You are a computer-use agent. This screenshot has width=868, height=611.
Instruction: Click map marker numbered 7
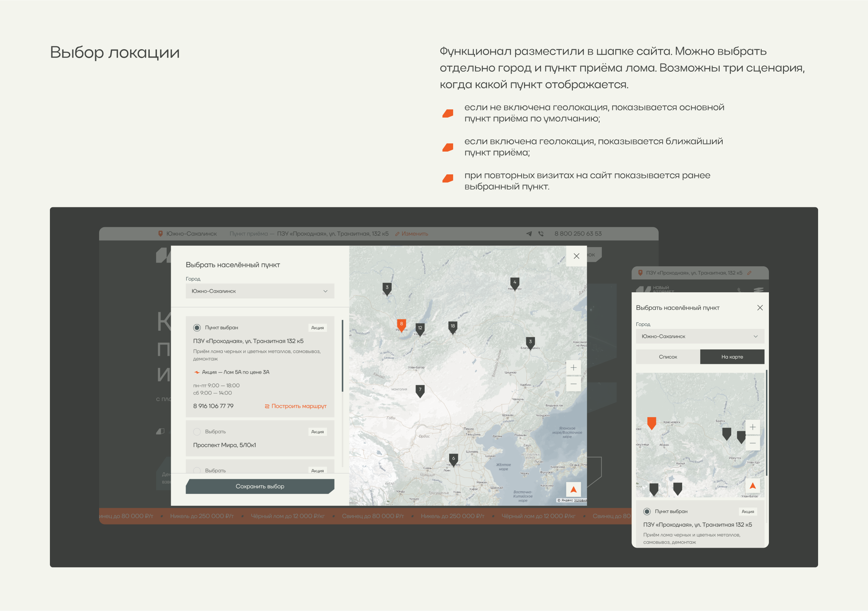click(420, 390)
